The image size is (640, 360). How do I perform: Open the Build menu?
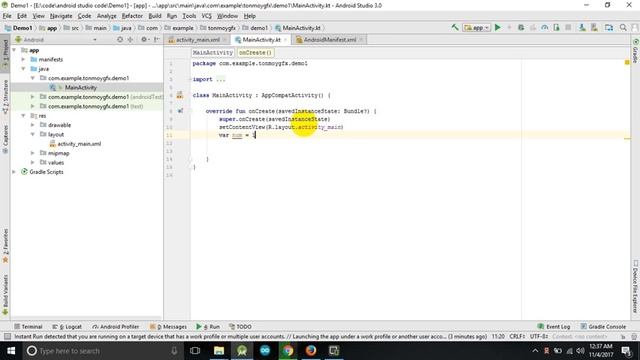point(155,16)
